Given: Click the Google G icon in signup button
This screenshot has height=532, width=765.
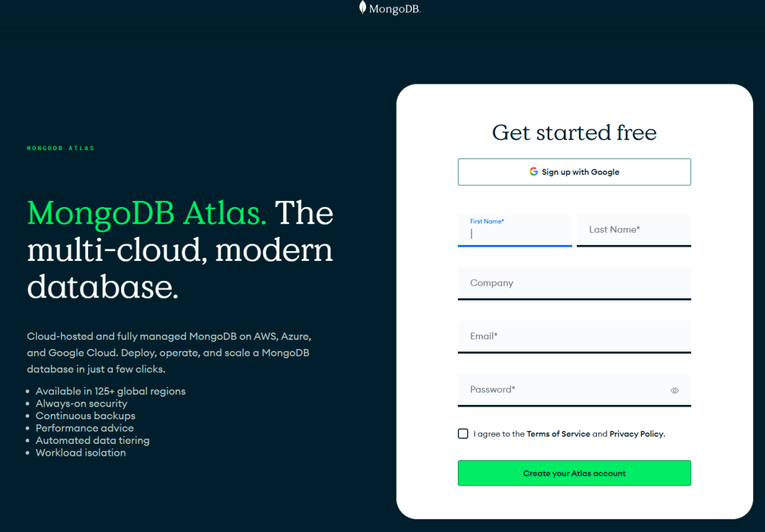Looking at the screenshot, I should click(x=533, y=171).
